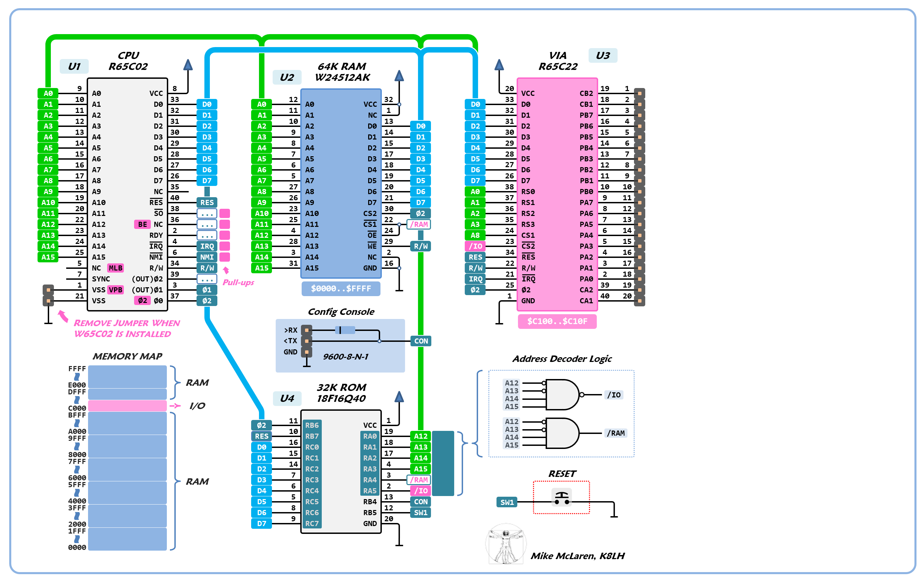Click the pink pull-ups arrow icon

(226, 270)
